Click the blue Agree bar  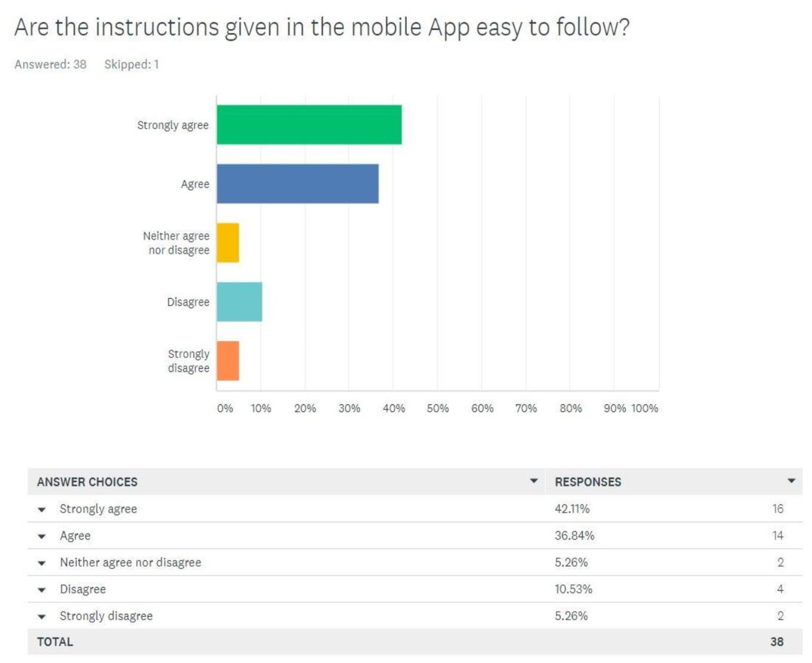pos(297,184)
